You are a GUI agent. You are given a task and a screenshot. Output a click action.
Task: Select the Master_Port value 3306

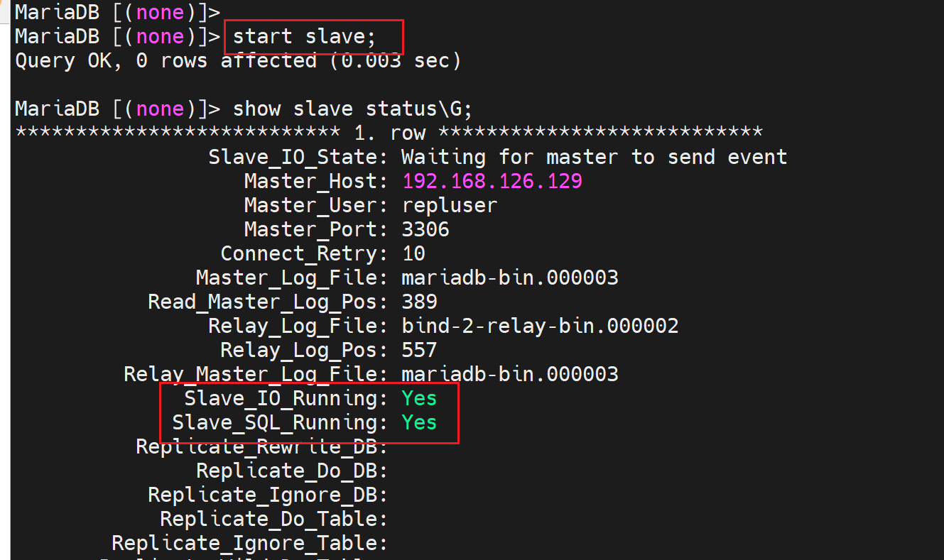[425, 229]
